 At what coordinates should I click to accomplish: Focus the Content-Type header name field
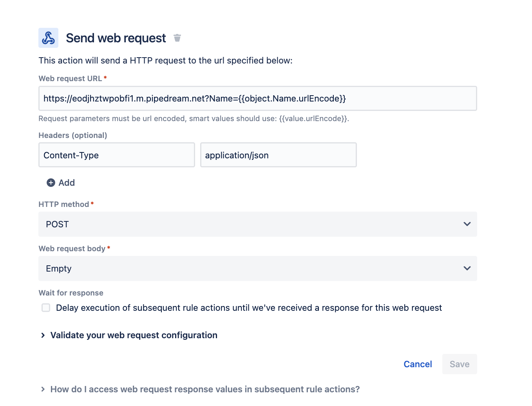[x=116, y=155]
